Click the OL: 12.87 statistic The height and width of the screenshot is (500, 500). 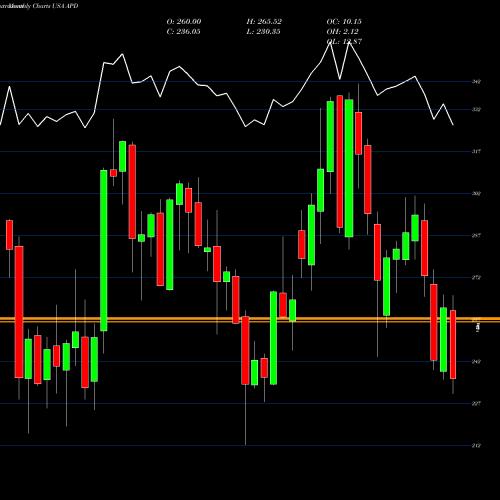344,42
